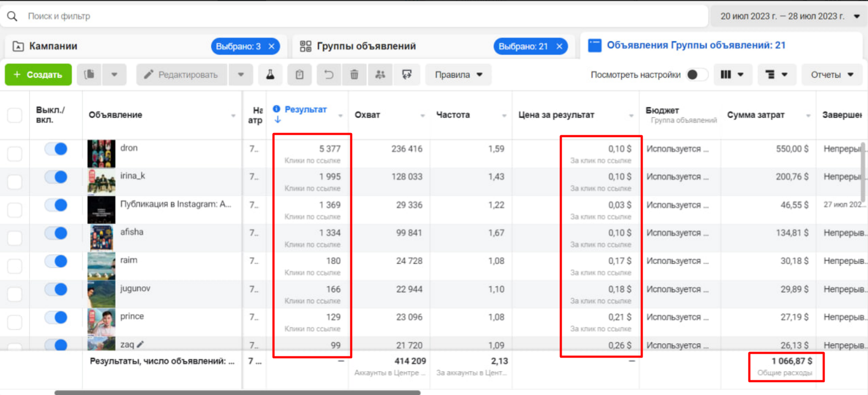Screen dimensions: 868x395
Task: Switch to the 'Кампании' tab
Action: point(53,46)
